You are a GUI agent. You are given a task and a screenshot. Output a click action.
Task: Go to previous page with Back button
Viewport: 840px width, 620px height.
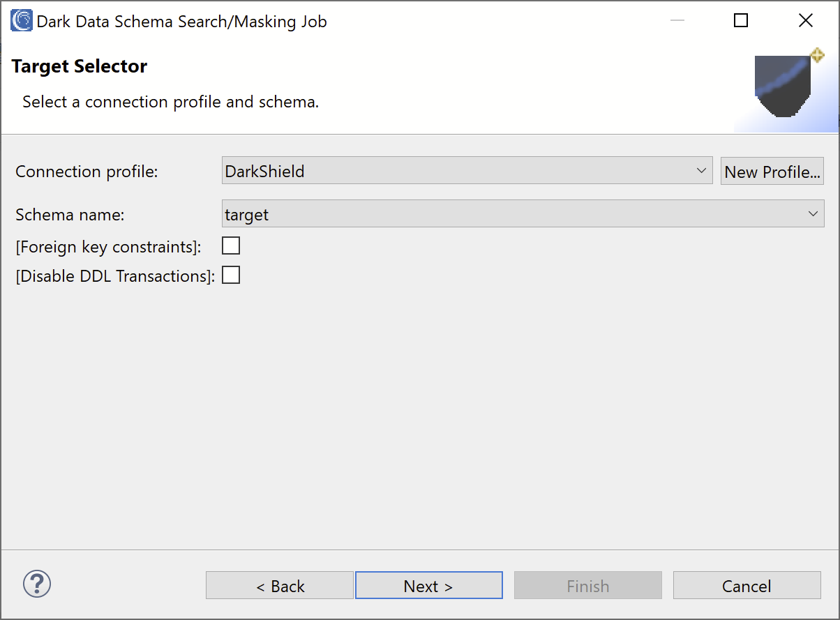click(x=280, y=586)
